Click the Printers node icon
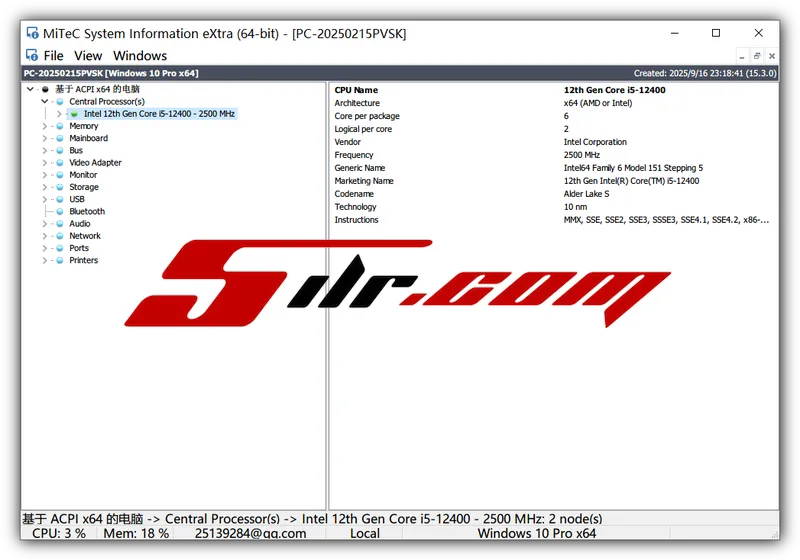Image resolution: width=800 pixels, height=560 pixels. (x=60, y=261)
